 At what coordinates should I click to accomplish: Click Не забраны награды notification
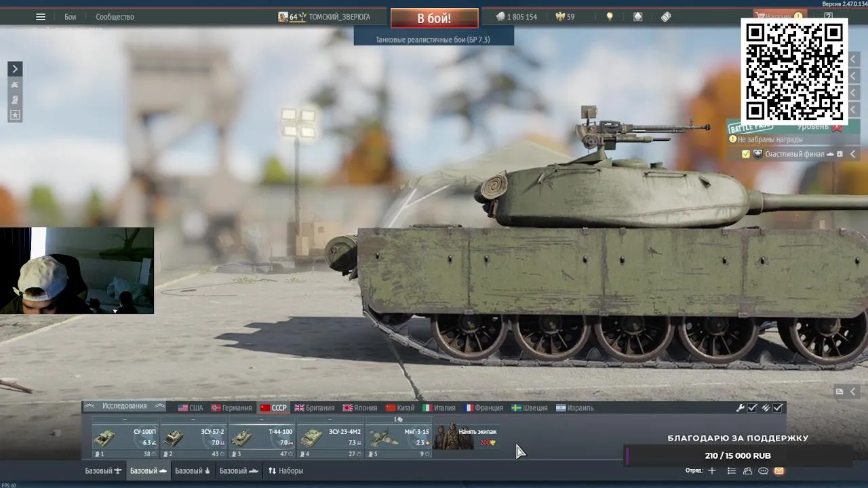770,139
